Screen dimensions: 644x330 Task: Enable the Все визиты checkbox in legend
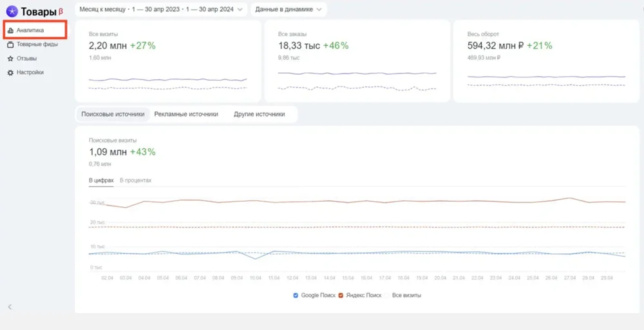(388, 295)
